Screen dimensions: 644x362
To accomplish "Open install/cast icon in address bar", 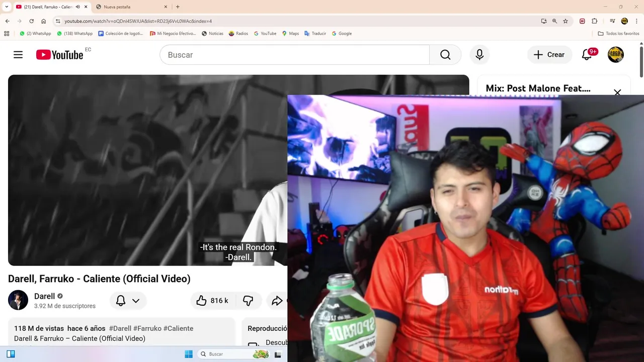I will point(544,21).
